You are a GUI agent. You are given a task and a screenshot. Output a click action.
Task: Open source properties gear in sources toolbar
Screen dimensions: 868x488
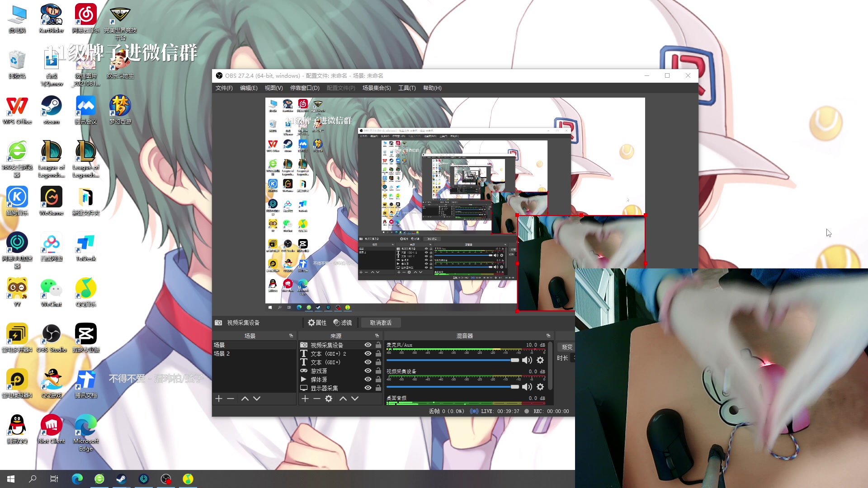click(x=329, y=399)
